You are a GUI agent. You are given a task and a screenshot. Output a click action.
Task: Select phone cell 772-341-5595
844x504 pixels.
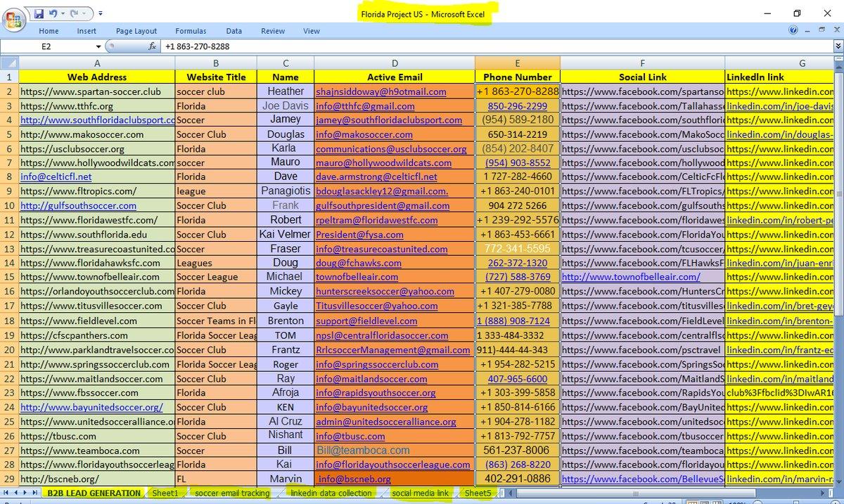(x=518, y=249)
